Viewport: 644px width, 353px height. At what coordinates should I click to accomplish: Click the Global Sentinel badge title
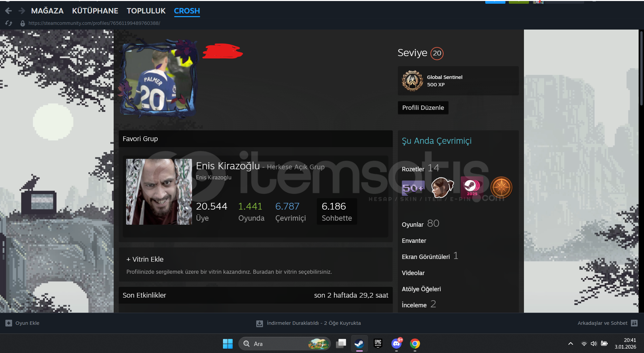point(445,77)
